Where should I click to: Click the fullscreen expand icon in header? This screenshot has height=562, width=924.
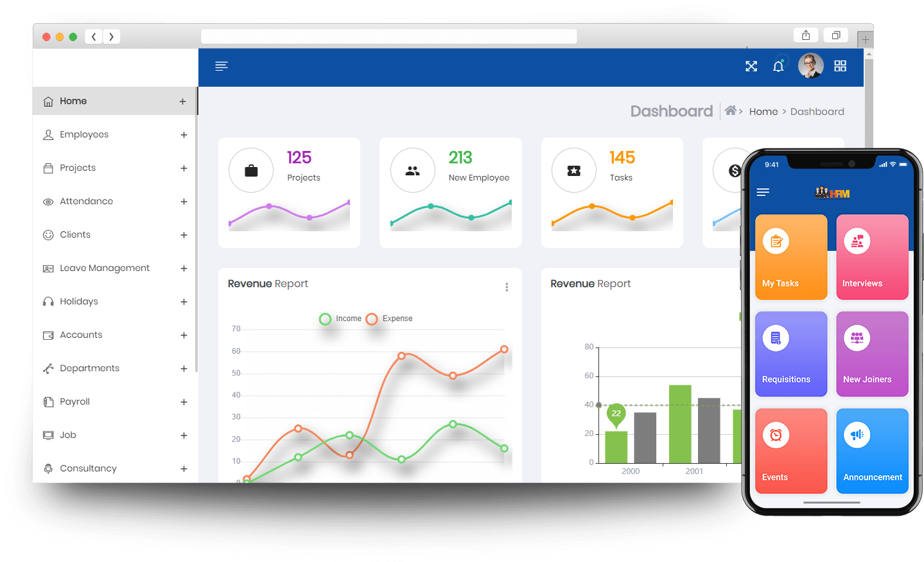(751, 66)
